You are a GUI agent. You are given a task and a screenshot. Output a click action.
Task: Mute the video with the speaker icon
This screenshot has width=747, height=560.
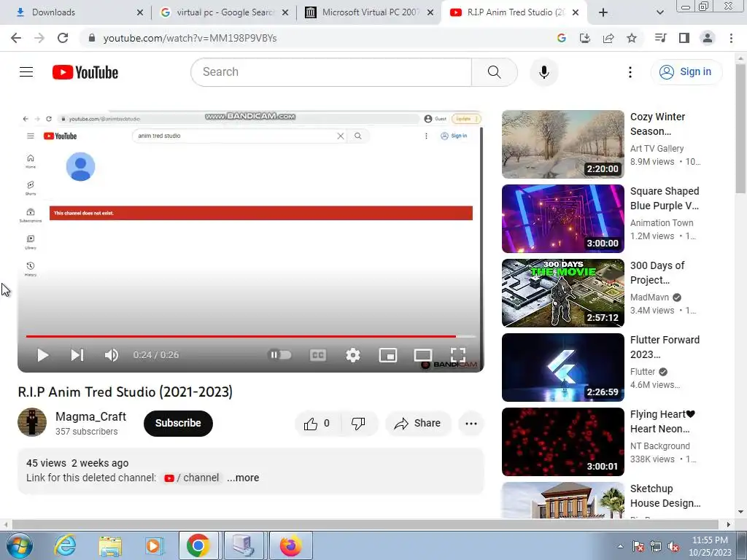pos(111,355)
